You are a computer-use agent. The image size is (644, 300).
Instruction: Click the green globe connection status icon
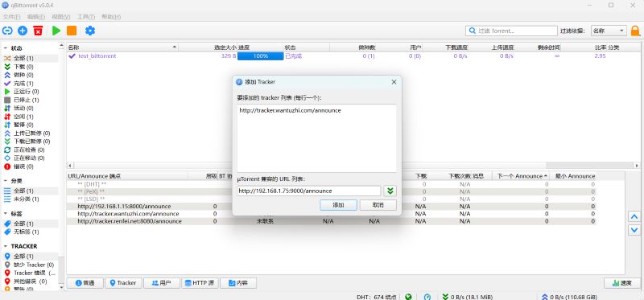click(x=408, y=297)
